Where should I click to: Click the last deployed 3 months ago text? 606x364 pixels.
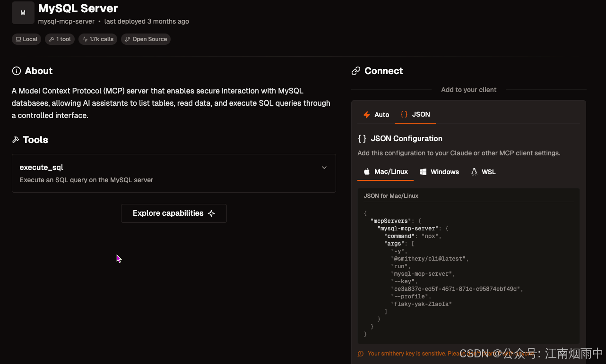click(147, 21)
